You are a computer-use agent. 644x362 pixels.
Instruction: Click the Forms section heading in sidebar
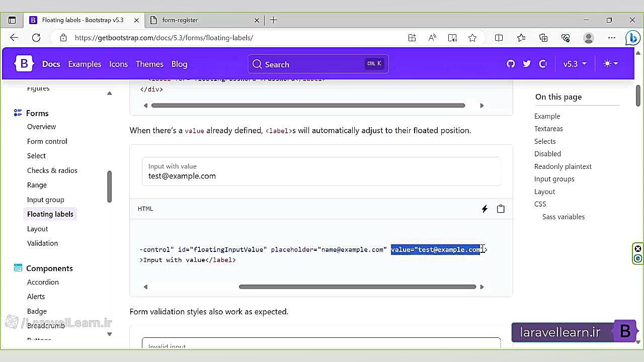pos(37,113)
